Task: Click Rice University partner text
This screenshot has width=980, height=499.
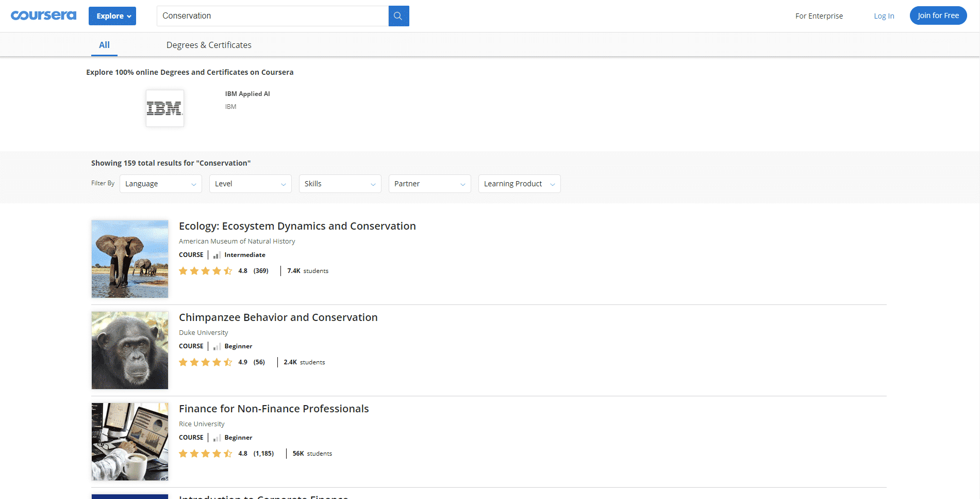Action: point(202,424)
